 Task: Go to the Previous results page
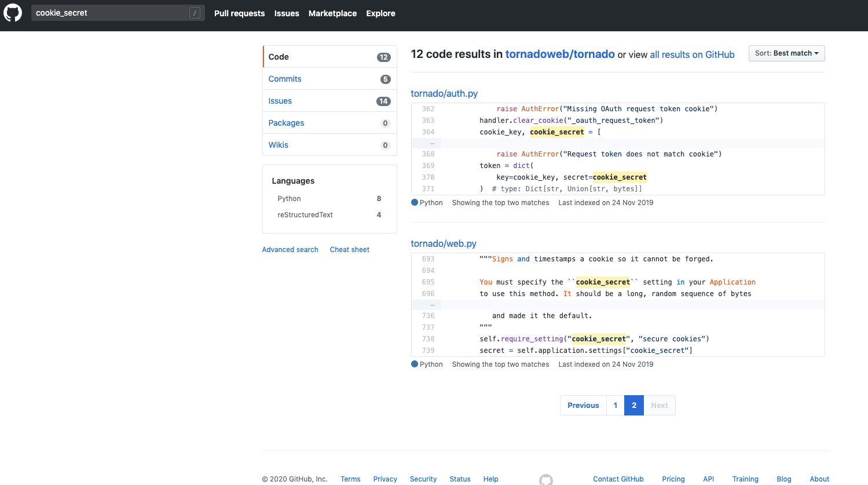coord(583,406)
